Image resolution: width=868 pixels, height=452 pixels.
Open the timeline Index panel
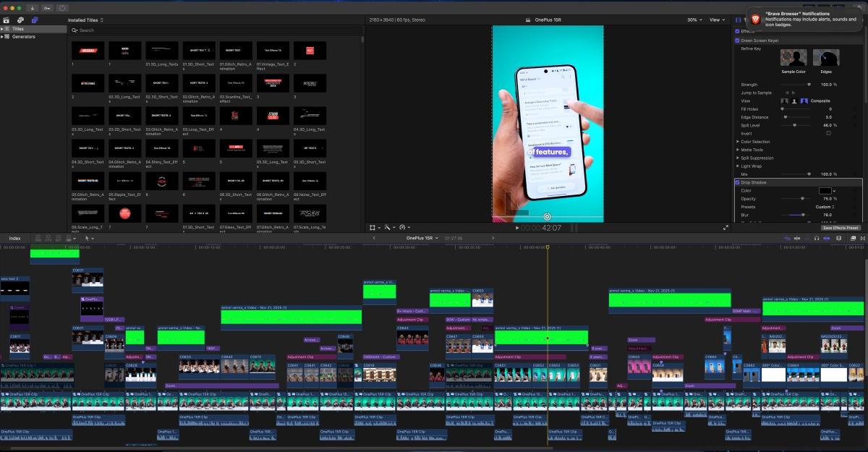coord(14,238)
